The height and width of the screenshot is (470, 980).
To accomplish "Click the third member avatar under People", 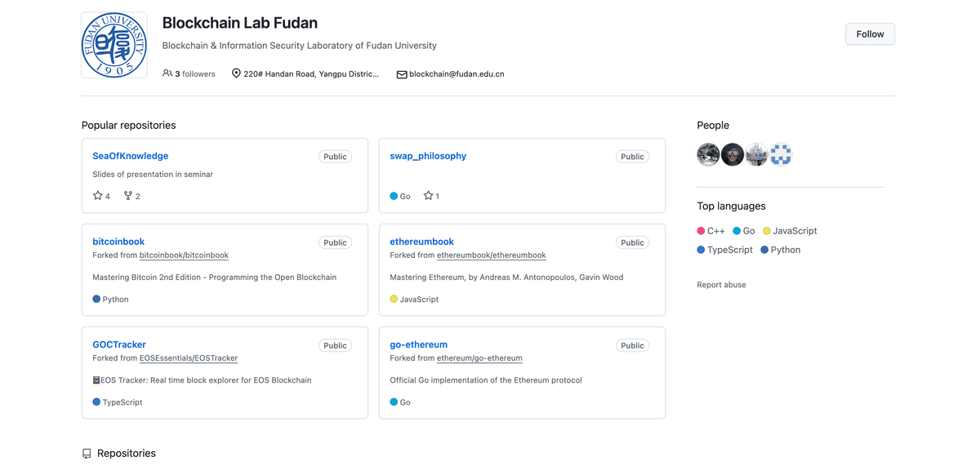I will [757, 154].
